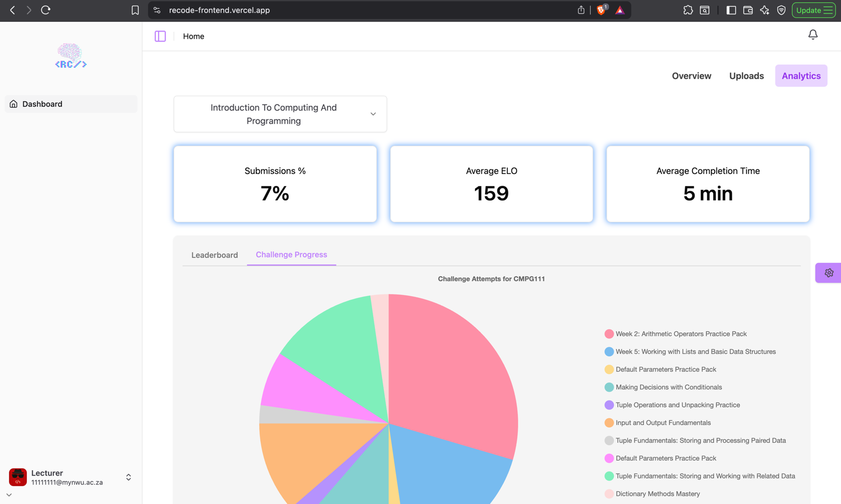Click the small down chevron at sidebar bottom
This screenshot has height=504, width=841.
pyautogui.click(x=9, y=495)
